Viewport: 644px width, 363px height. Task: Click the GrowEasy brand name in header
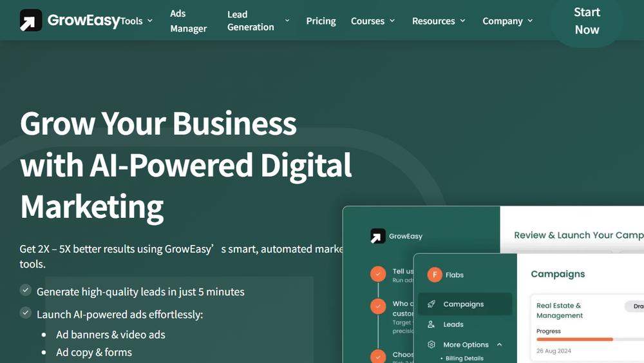[x=84, y=20]
